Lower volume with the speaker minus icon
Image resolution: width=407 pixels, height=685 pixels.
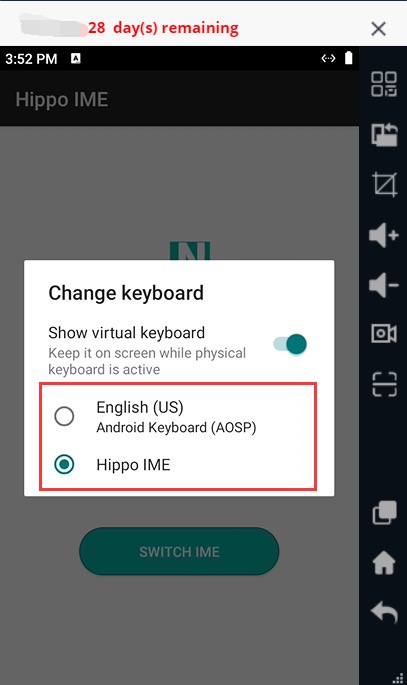pos(384,285)
